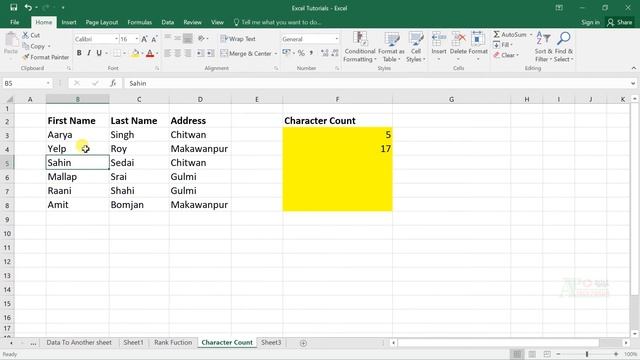640x360 pixels.
Task: Switch to the Page Layout tab
Action: coord(102,22)
